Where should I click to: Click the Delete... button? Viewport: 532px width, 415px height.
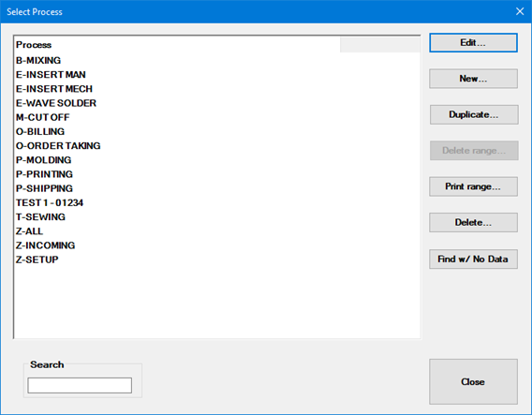point(473,223)
